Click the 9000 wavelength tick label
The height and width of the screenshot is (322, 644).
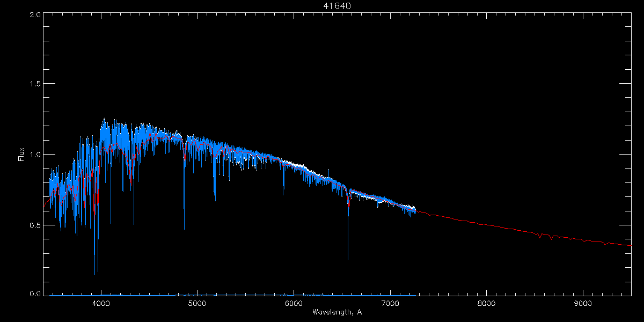[583, 303]
